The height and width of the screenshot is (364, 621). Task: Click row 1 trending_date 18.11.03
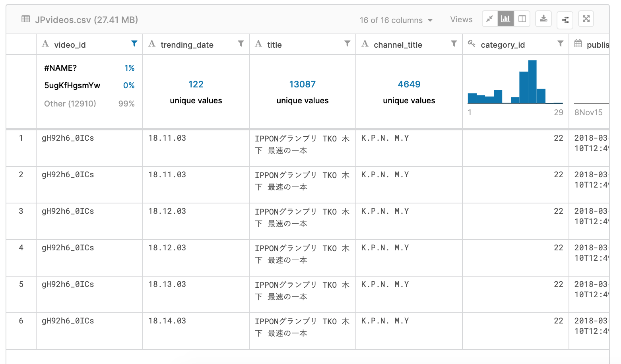tap(167, 138)
